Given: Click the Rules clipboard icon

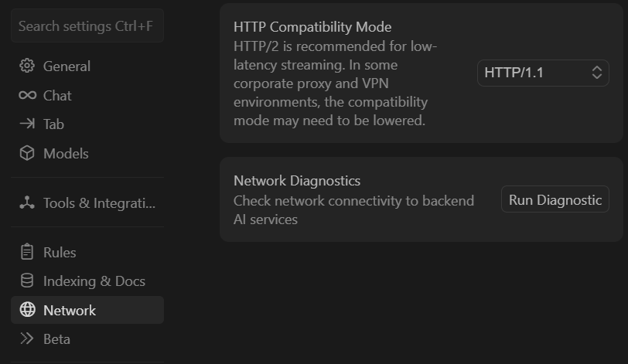Looking at the screenshot, I should (27, 252).
